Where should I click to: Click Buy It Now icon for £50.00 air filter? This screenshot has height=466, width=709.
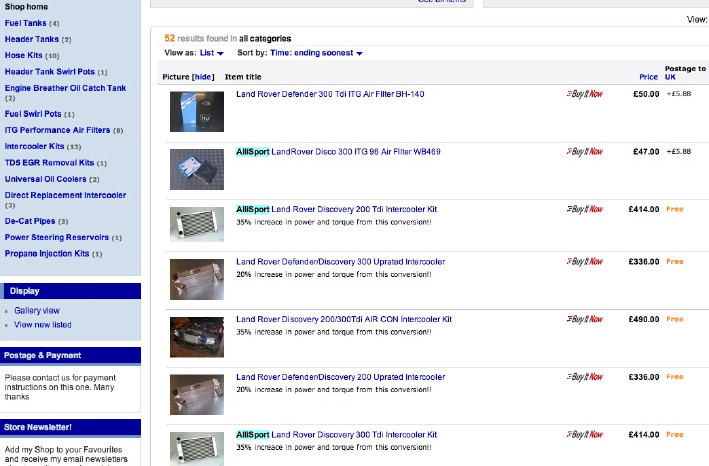pyautogui.click(x=585, y=95)
